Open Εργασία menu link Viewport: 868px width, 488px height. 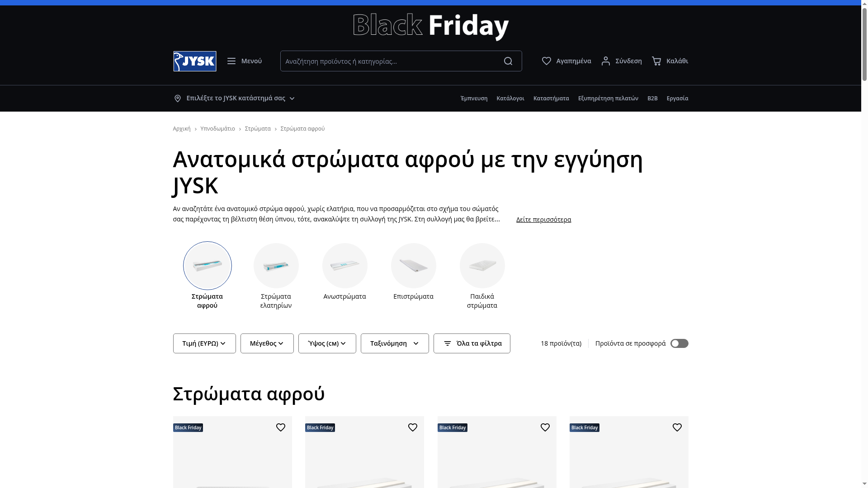coord(677,99)
